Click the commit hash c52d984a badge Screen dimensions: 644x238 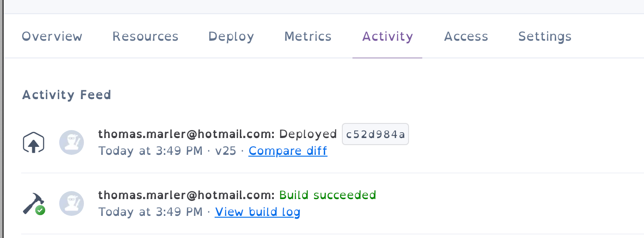pyautogui.click(x=375, y=134)
